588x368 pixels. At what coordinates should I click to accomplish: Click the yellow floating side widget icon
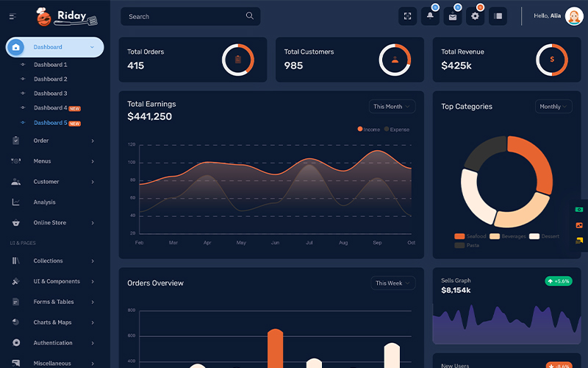pyautogui.click(x=579, y=241)
